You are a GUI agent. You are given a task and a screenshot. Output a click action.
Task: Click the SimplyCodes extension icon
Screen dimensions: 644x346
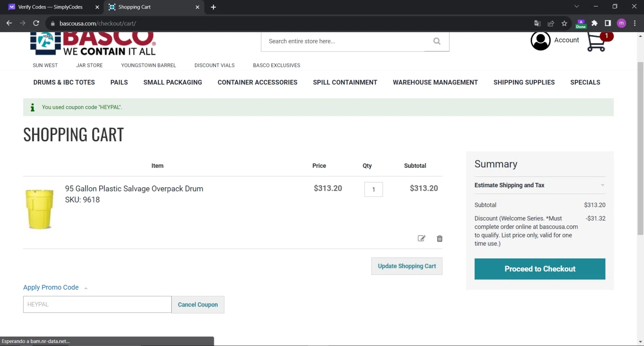tap(581, 23)
